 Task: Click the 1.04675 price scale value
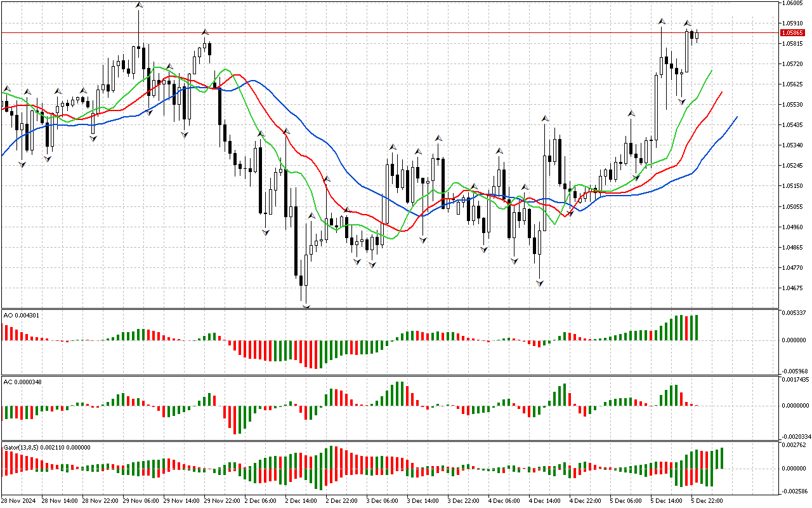(x=793, y=288)
